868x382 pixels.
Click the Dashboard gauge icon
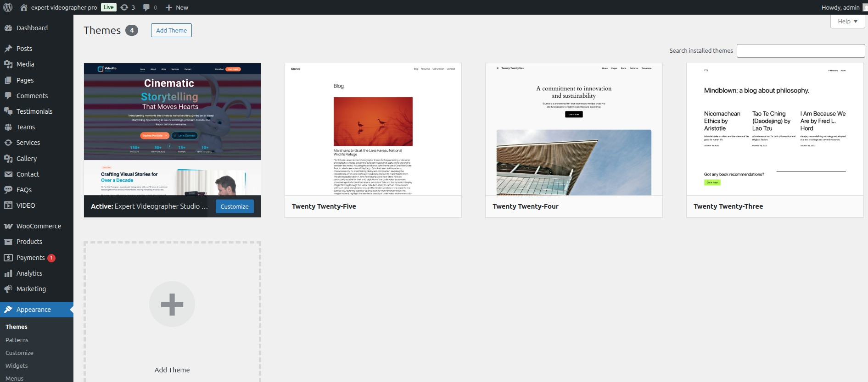pos(8,28)
